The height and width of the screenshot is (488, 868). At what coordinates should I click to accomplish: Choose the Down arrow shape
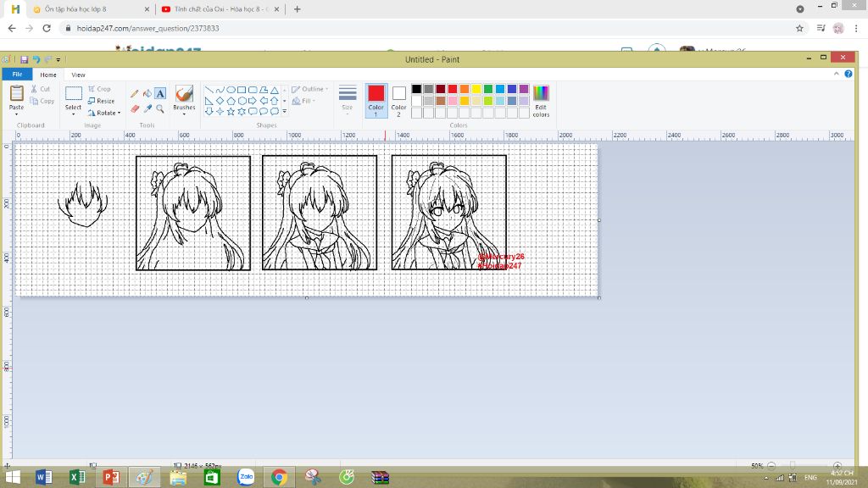(209, 111)
